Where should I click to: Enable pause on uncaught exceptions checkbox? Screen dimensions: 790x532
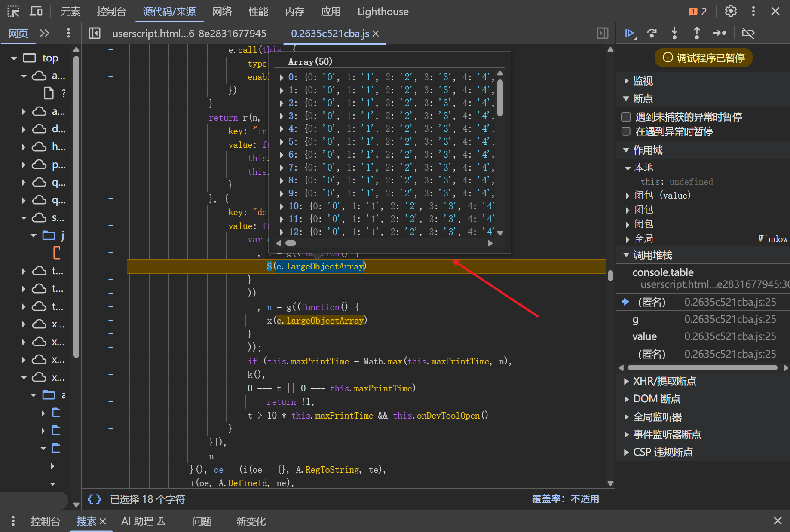click(x=626, y=117)
